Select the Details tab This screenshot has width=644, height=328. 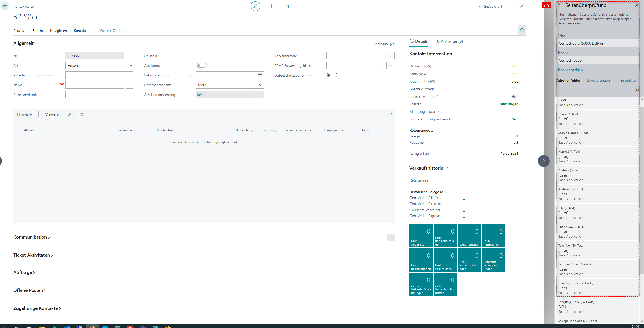pyautogui.click(x=419, y=41)
